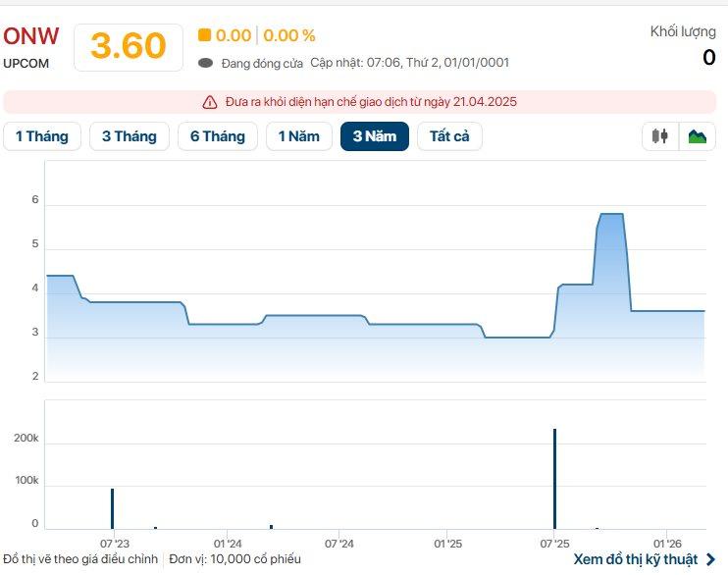Image resolution: width=728 pixels, height=575 pixels.
Task: Click the Cập nhật timestamp text
Action: coord(409,62)
